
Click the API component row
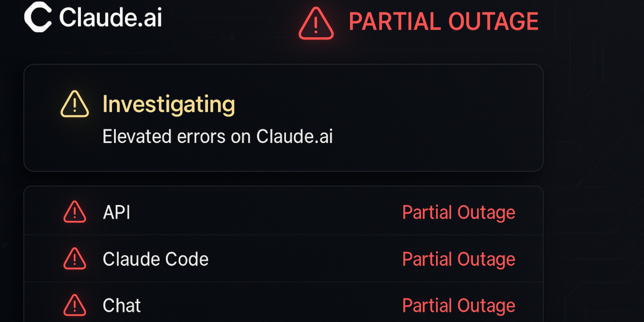[x=282, y=212]
